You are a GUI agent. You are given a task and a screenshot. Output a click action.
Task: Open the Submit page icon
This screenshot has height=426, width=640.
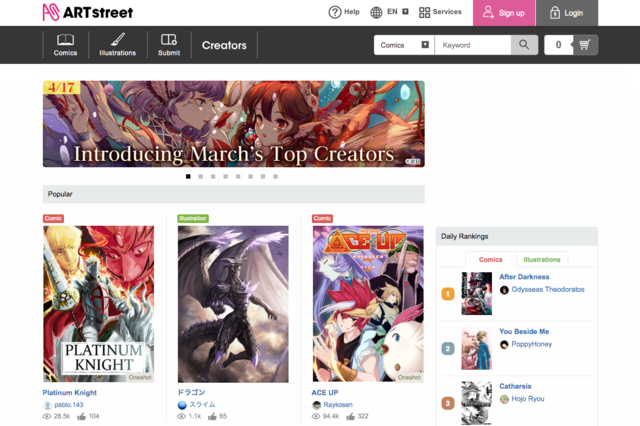pos(169,39)
